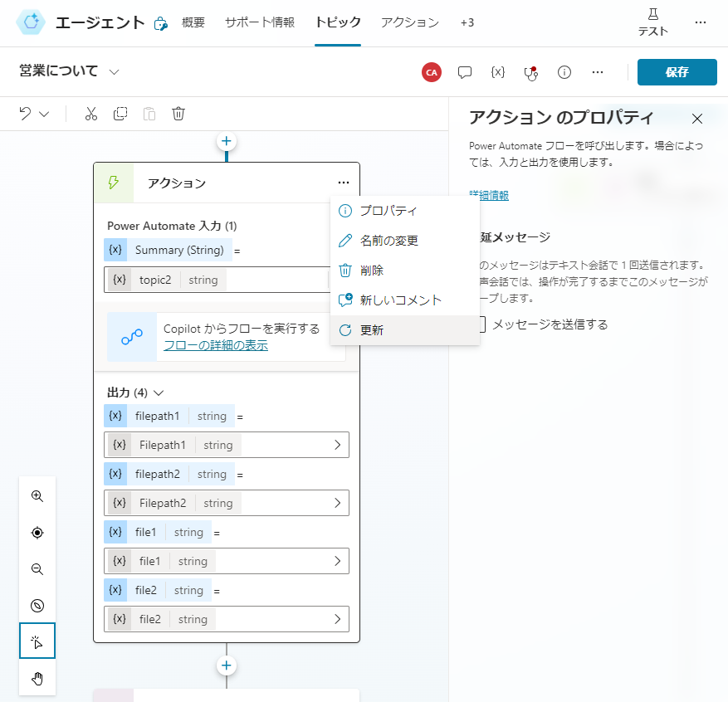
Task: Click the copy icon in toolbar
Action: point(120,114)
